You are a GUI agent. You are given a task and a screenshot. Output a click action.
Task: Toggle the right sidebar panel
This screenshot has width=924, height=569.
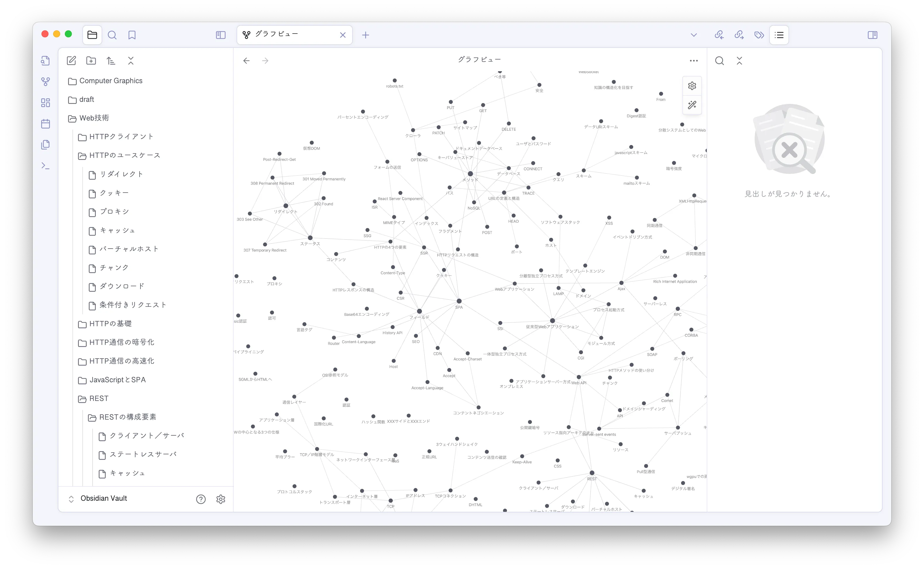pos(872,35)
